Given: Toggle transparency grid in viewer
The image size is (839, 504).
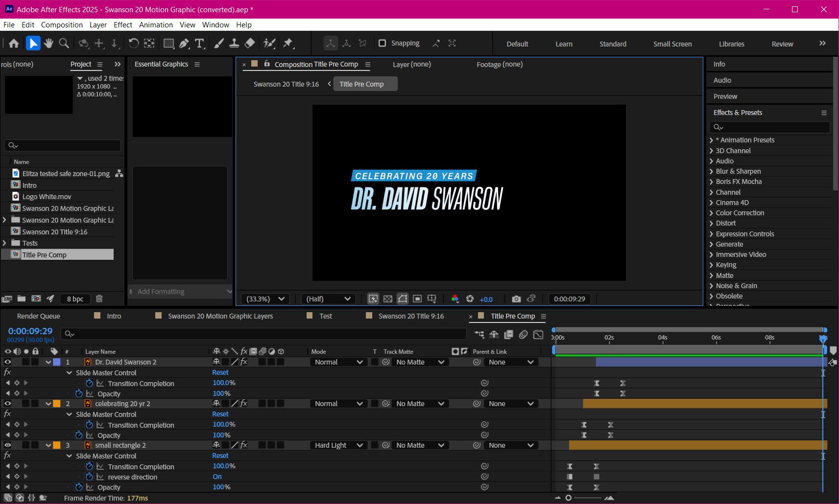Looking at the screenshot, I should (388, 299).
